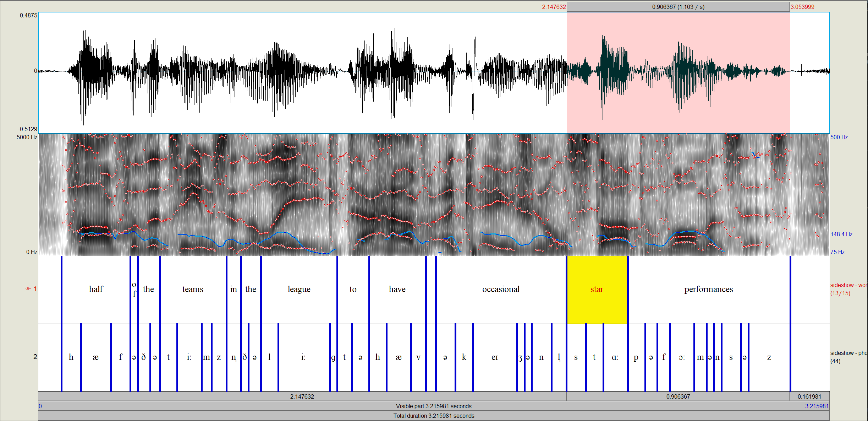Select tier 1 by its number label
The height and width of the screenshot is (421, 868).
click(x=35, y=289)
